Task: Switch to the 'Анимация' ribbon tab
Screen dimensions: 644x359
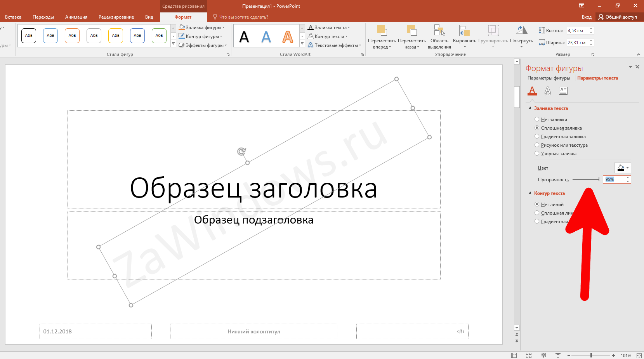Action: point(76,17)
